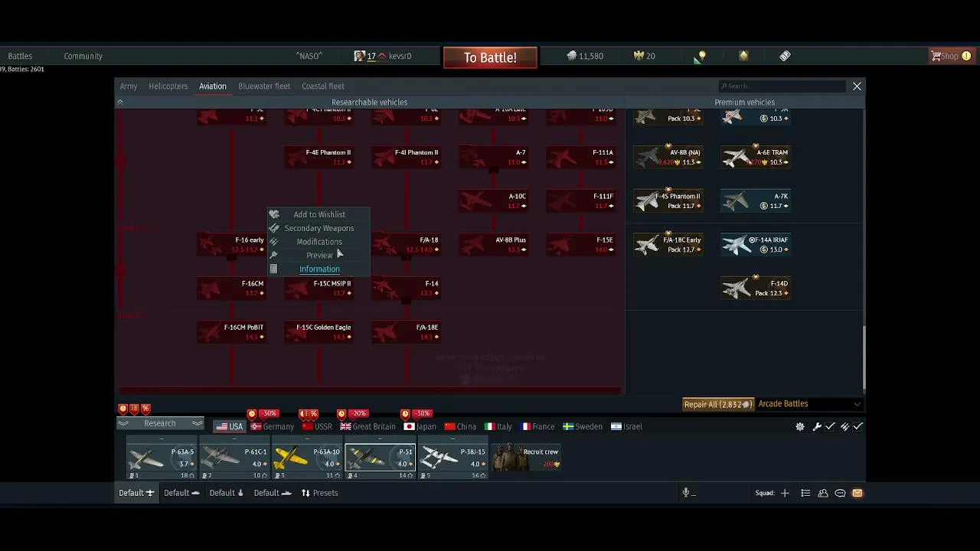
Task: Click the To Battle! button
Action: [x=490, y=57]
